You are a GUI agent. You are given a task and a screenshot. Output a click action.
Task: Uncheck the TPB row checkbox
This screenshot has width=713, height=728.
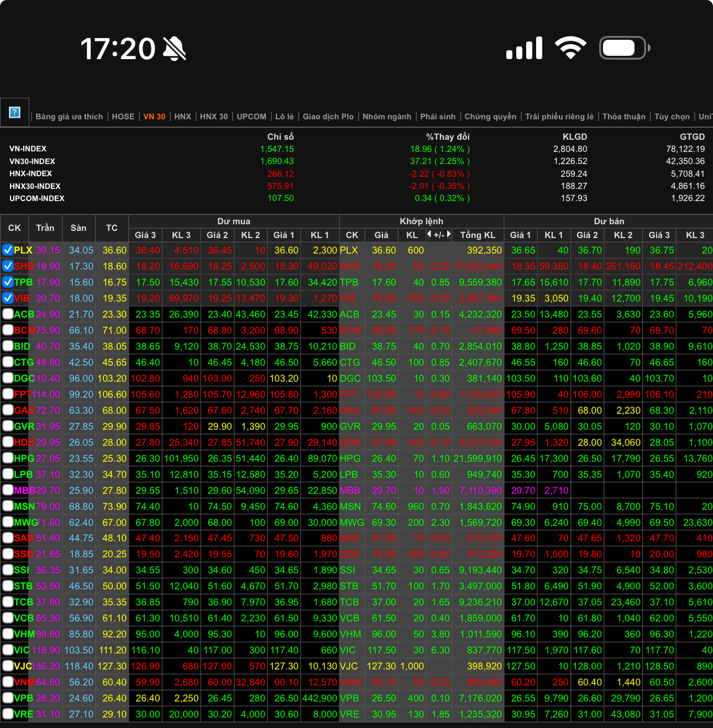(x=8, y=282)
